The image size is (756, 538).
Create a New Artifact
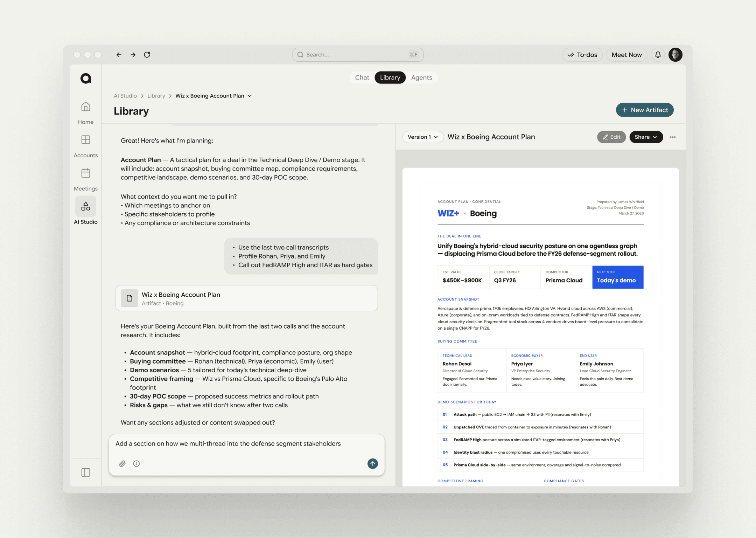coord(645,110)
